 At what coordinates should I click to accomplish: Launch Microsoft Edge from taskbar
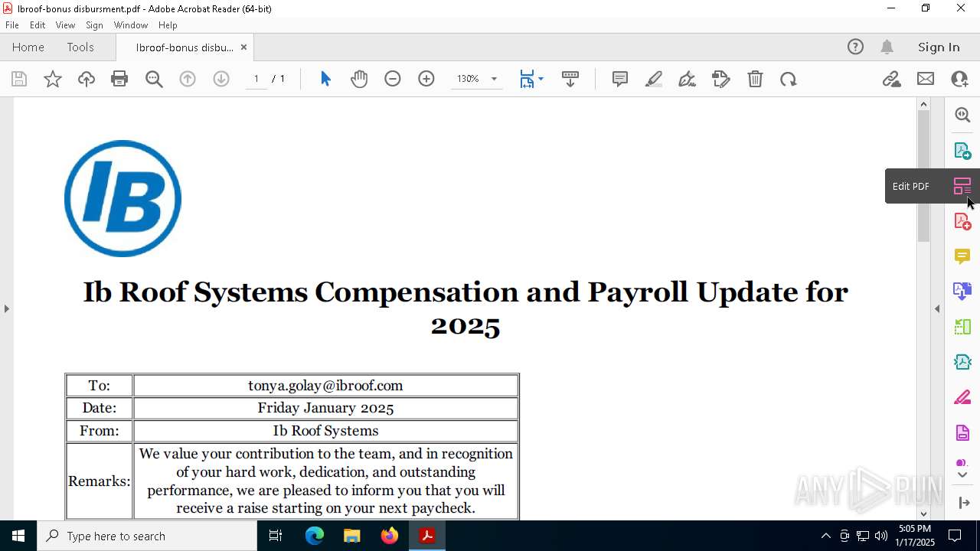click(315, 536)
